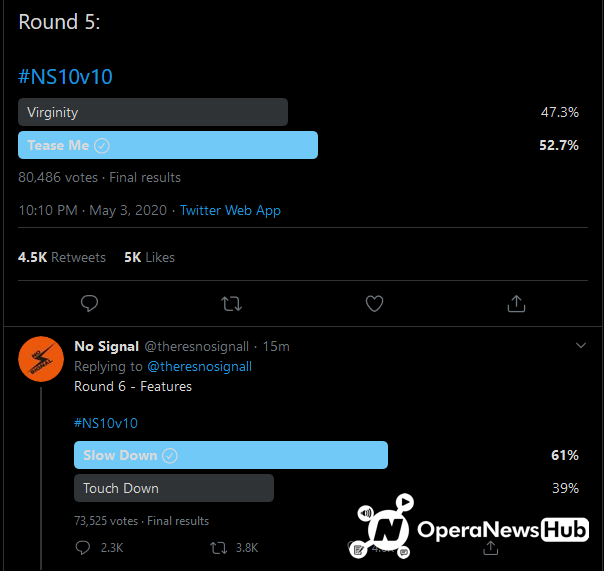
Task: Click the share icon on Round 6 tweet
Action: click(491, 548)
